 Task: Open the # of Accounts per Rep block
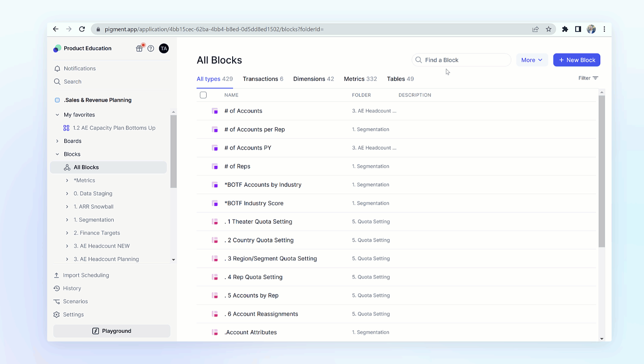point(254,129)
